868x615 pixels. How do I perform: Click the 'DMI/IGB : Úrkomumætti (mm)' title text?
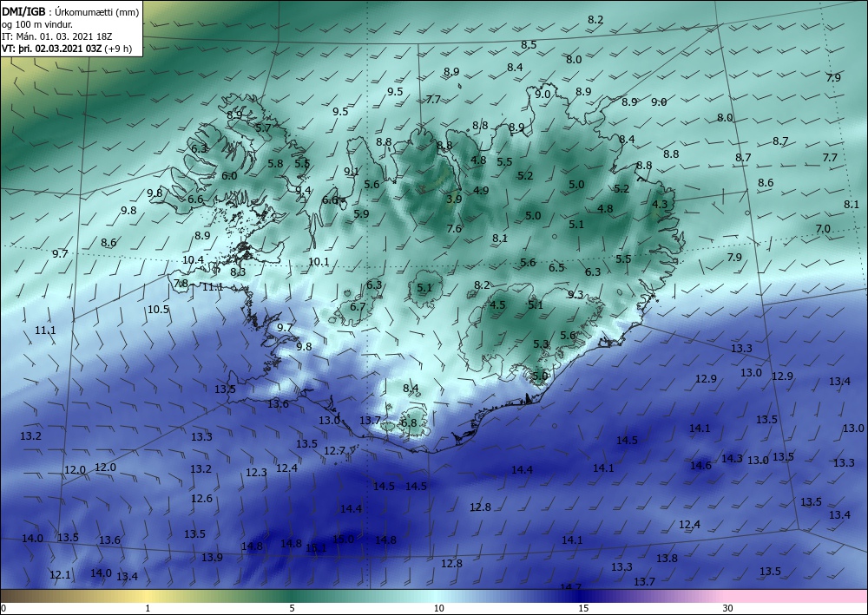point(69,10)
